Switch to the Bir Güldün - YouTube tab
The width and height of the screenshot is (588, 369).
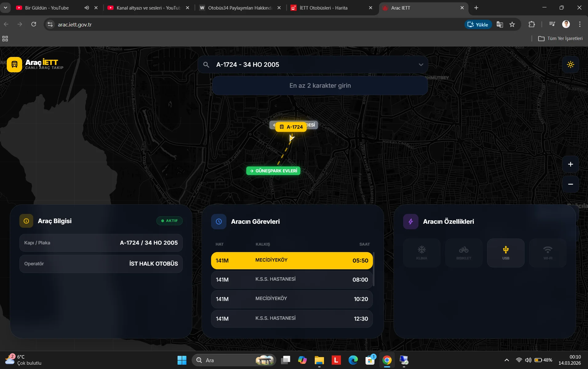pos(47,8)
